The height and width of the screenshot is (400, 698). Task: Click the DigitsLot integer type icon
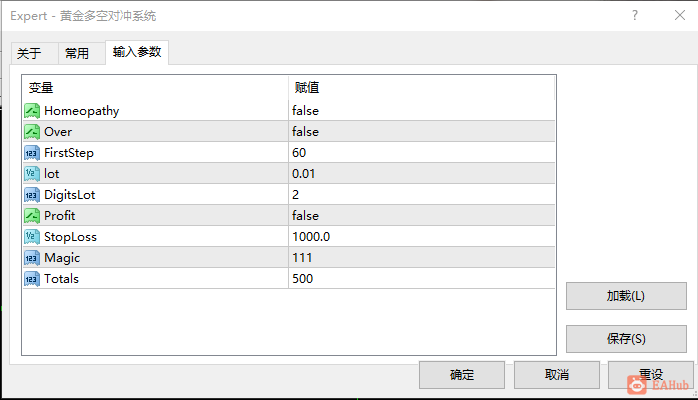point(32,194)
